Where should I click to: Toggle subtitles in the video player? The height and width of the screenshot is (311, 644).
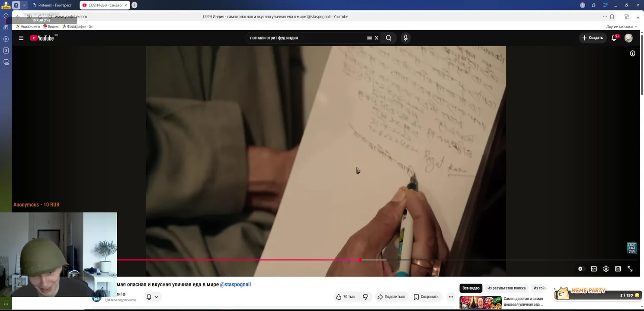tap(594, 269)
